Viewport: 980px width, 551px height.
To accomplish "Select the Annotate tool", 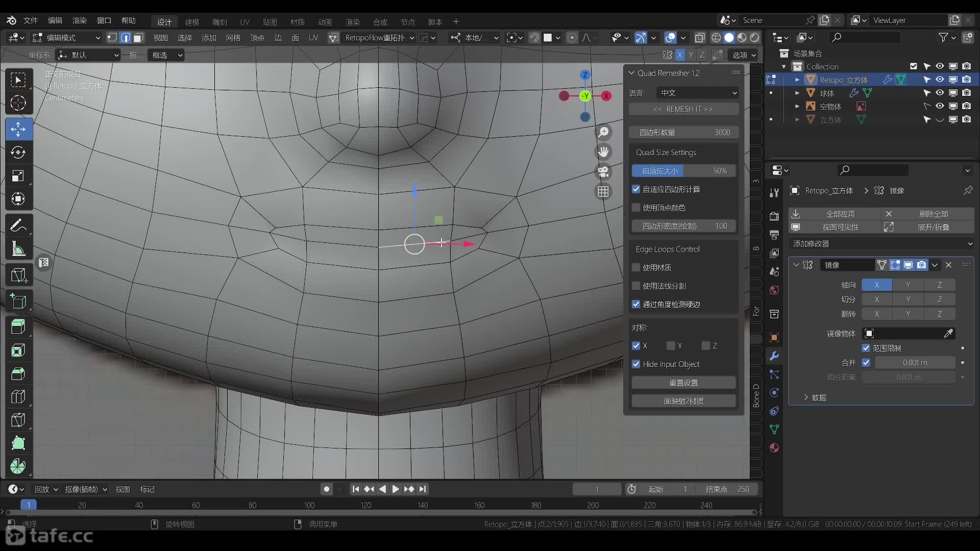I will (x=18, y=225).
